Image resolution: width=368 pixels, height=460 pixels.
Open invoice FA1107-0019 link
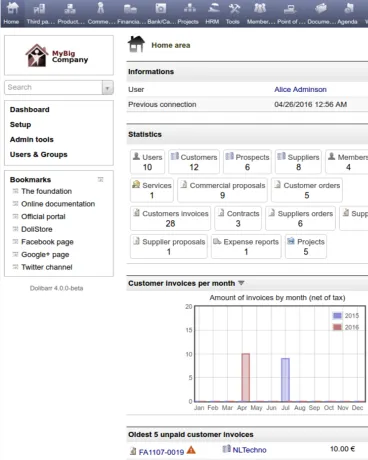point(161,452)
